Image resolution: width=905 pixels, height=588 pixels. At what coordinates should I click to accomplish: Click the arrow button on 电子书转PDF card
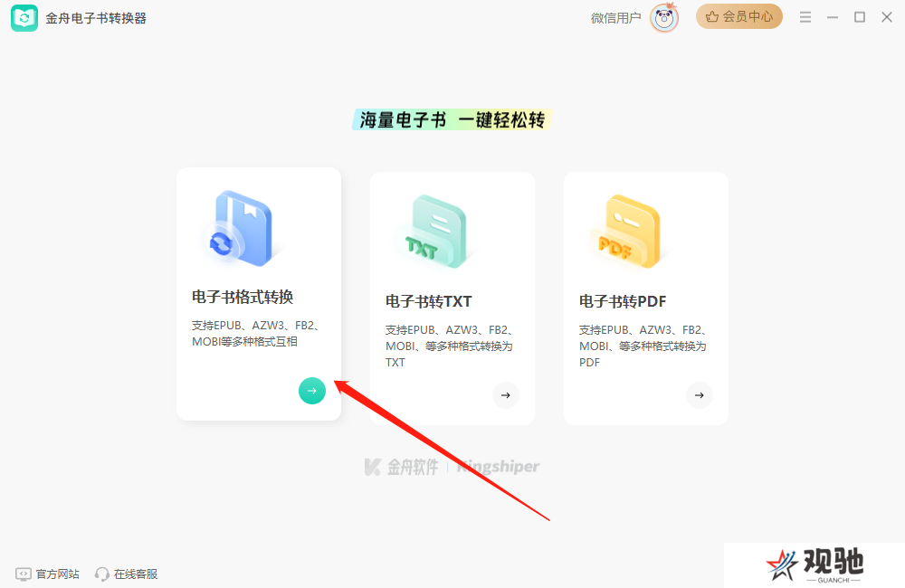[699, 395]
